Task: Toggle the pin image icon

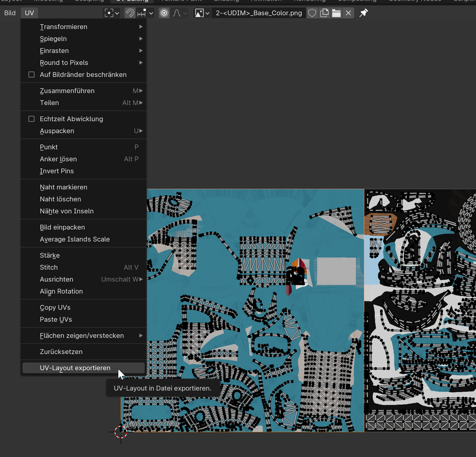Action: pos(363,13)
